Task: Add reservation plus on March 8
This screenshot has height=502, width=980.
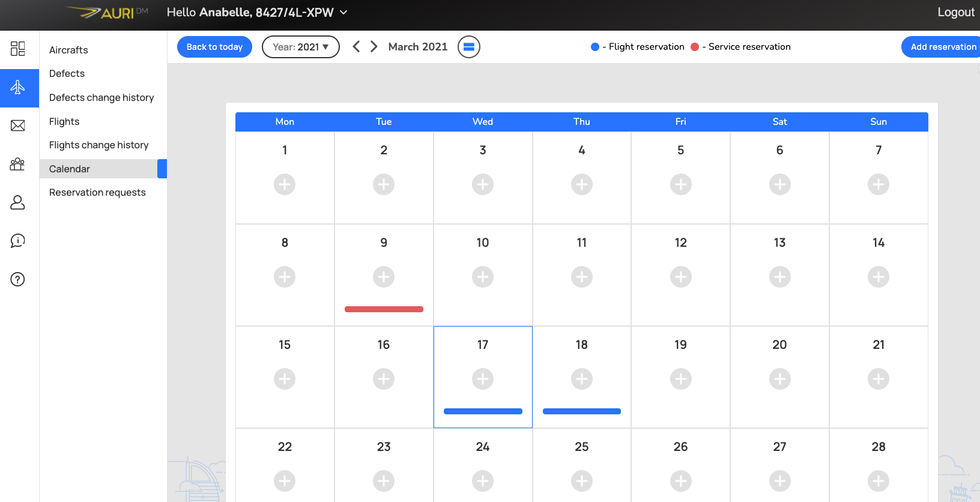Action: 285,277
